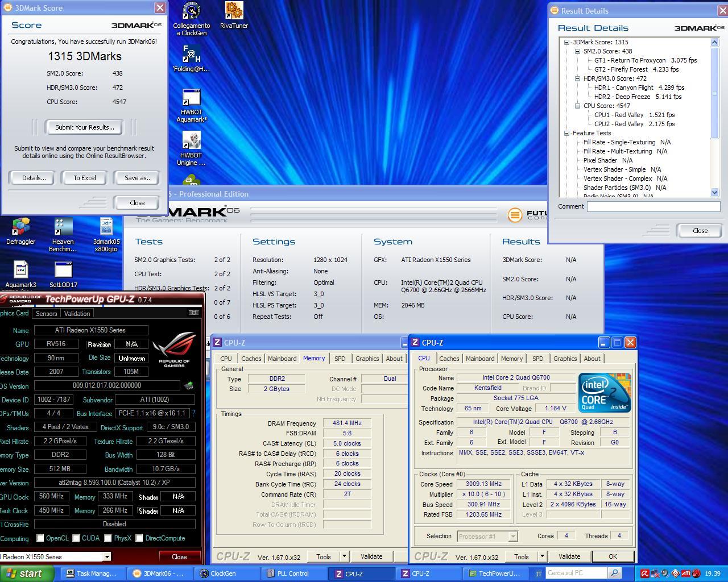Click Tools button in CPU-Z memory window

(324, 556)
